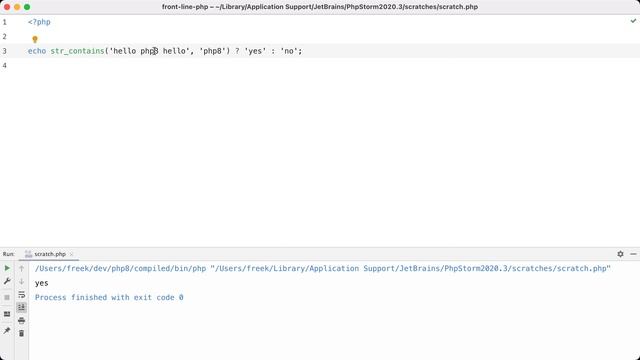Toggle scroll to end of console
This screenshot has height=360, width=640.
coord(22,307)
